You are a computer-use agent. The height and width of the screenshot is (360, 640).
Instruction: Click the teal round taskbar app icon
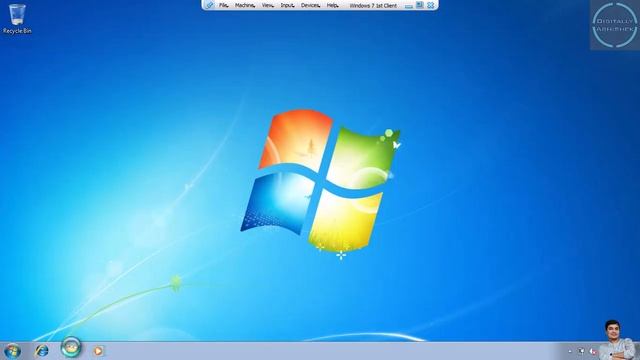71,347
